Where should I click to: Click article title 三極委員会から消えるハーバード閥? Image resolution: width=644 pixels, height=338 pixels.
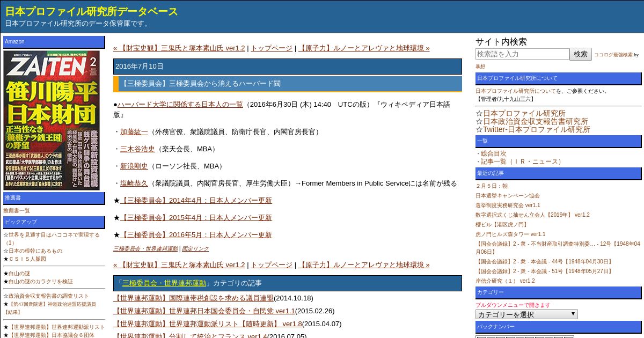[x=288, y=84]
